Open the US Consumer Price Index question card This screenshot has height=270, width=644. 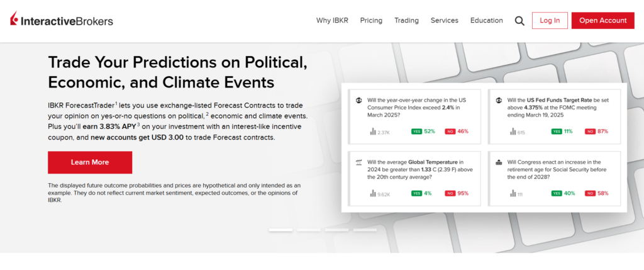click(414, 116)
